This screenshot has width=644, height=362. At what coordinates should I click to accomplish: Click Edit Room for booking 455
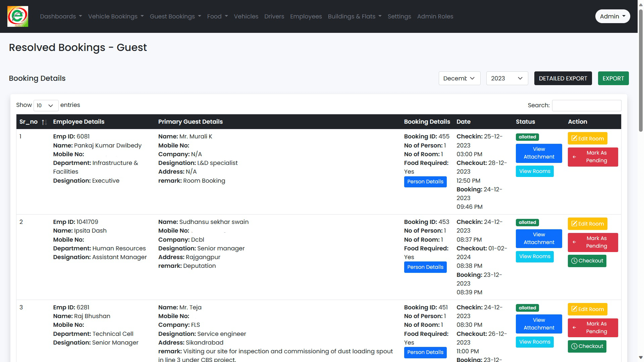[587, 138]
